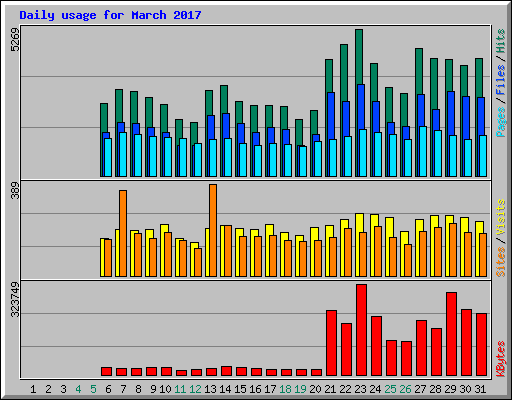This screenshot has height=400, width=512.
Task: Click the small red KBytes bar for day 14
Action: (x=226, y=371)
